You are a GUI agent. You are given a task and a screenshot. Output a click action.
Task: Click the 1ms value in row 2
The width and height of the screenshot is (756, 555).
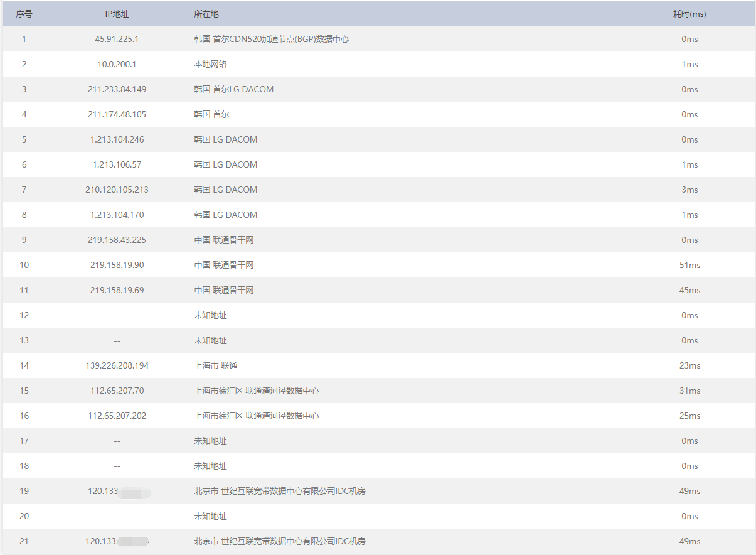[x=689, y=64]
